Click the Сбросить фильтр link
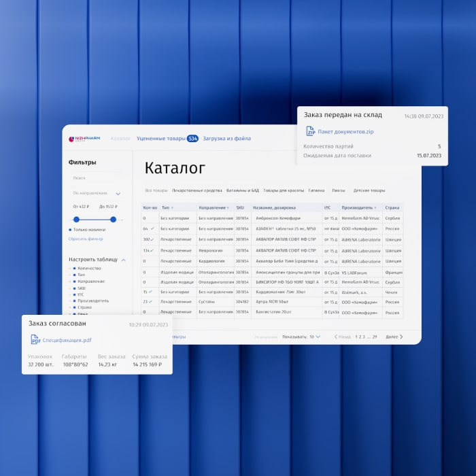Screen dimensions: 476x476 pos(86,239)
